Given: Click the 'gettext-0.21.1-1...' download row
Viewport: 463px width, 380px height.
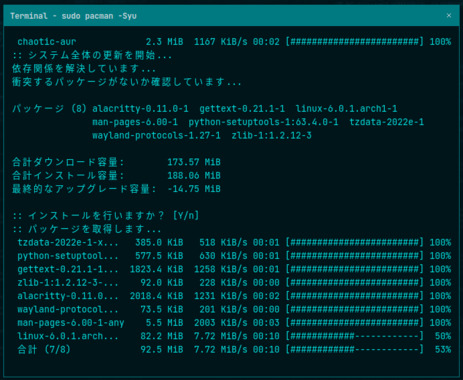Looking at the screenshot, I should click(x=234, y=269).
